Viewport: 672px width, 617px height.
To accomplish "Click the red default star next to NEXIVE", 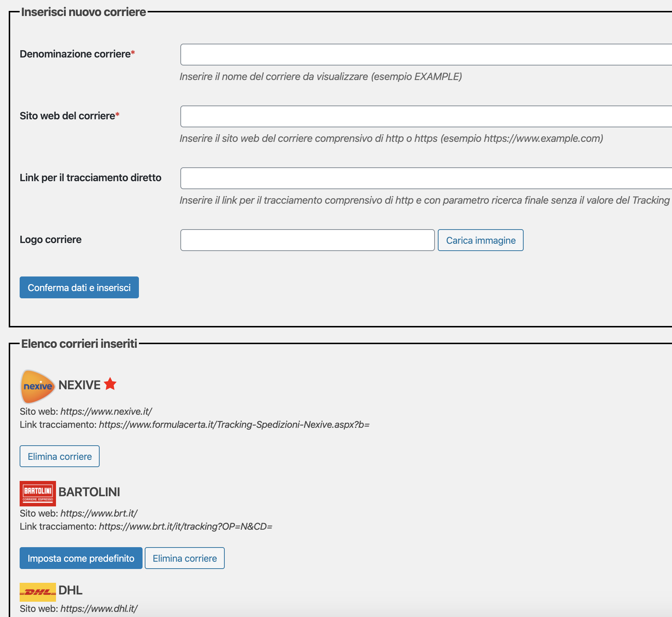I will (110, 384).
